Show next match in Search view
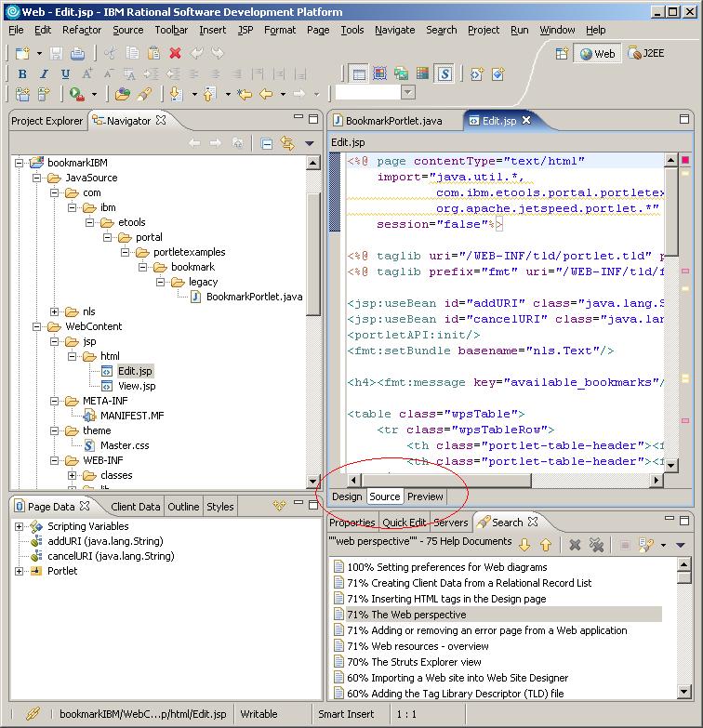This screenshot has width=703, height=728. click(x=525, y=545)
